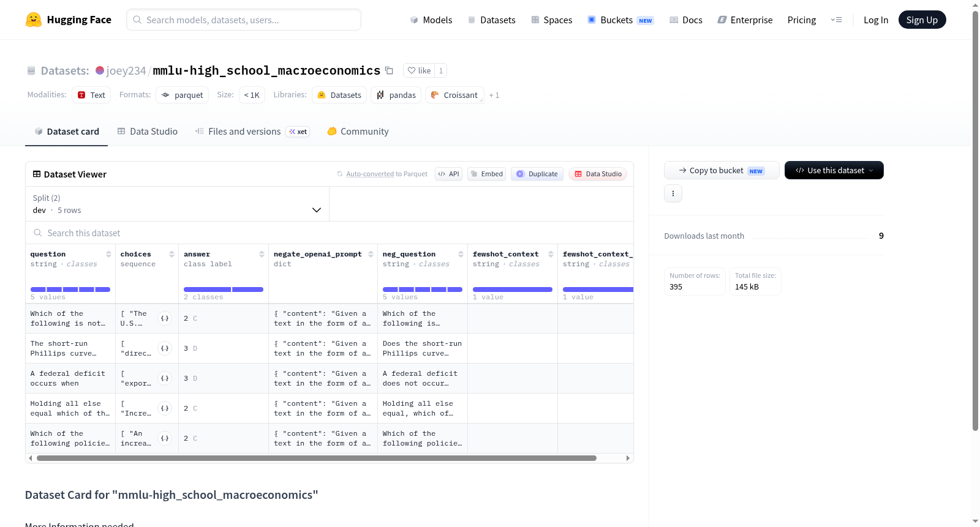Open the Community tab

click(x=358, y=132)
